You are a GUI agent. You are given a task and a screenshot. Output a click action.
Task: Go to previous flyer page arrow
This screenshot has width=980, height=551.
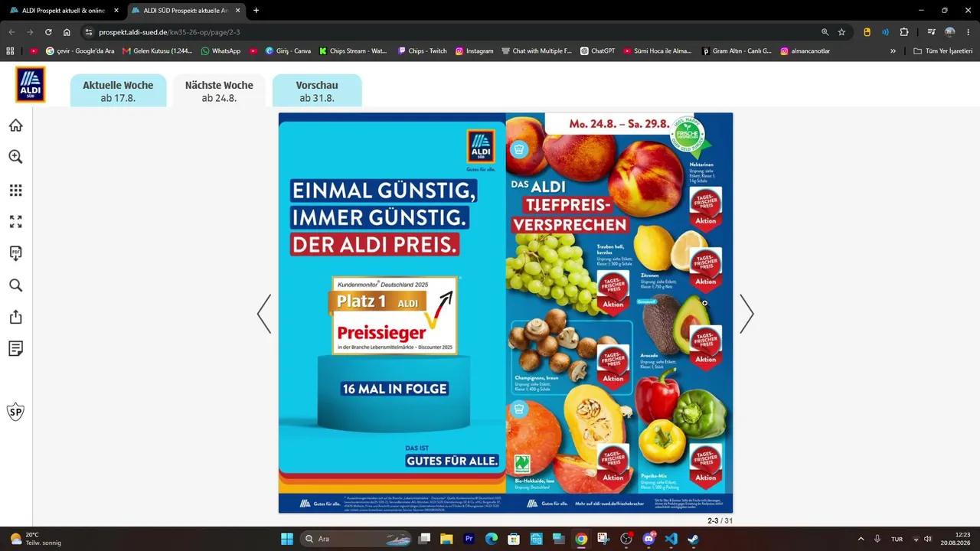(264, 314)
